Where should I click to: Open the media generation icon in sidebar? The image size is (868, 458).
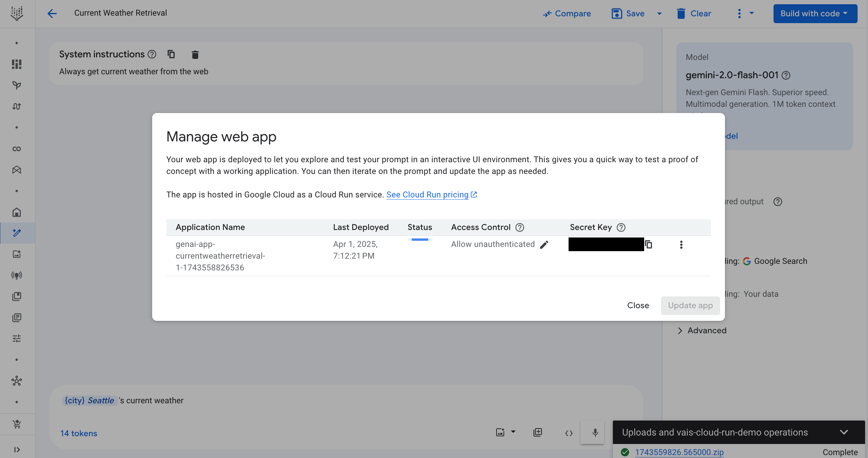pyautogui.click(x=17, y=254)
